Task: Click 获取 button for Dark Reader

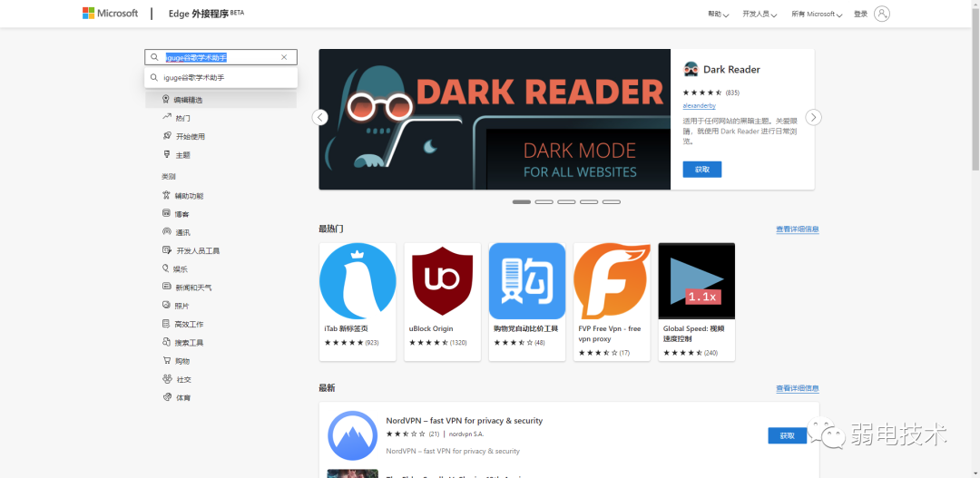Action: [701, 170]
